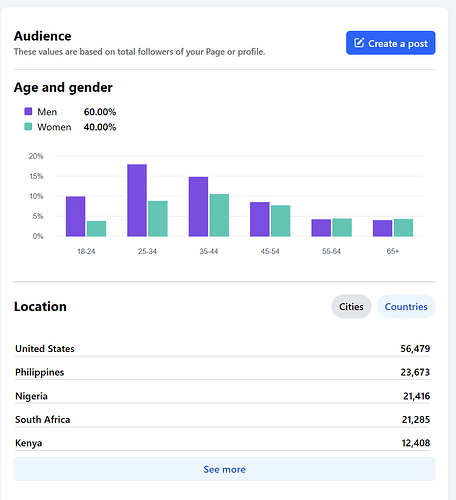The width and height of the screenshot is (456, 500).
Task: Switch to the Cities tab
Action: point(351,306)
